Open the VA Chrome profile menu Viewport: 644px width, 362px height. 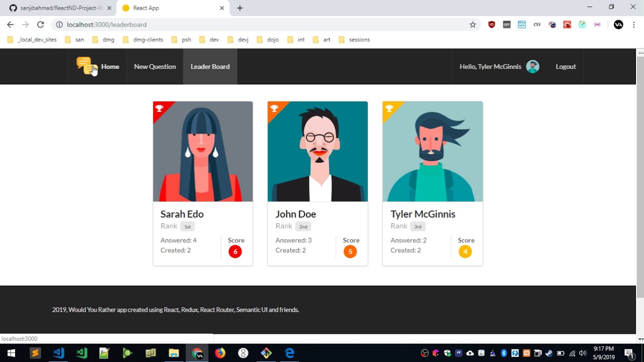[x=618, y=25]
